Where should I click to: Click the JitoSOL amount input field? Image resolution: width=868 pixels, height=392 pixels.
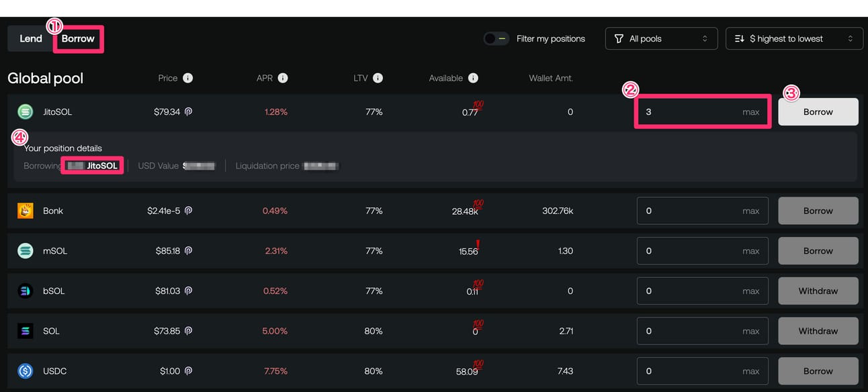tap(703, 112)
